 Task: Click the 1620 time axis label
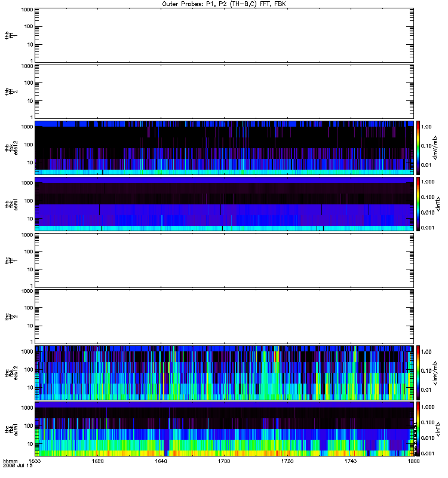[98, 461]
